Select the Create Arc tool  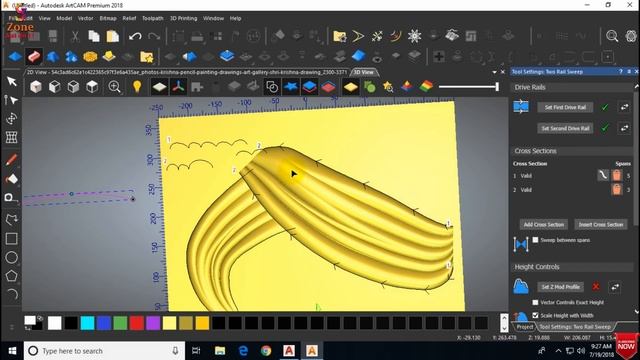coord(11,294)
